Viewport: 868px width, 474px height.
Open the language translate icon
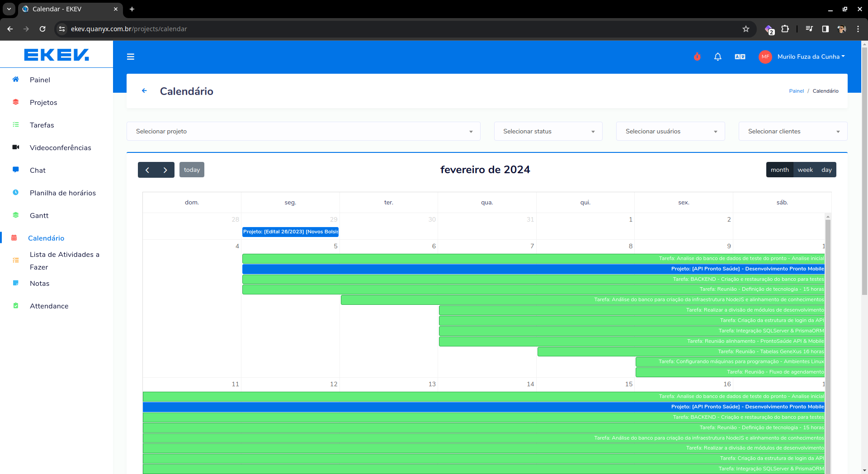[x=740, y=57]
